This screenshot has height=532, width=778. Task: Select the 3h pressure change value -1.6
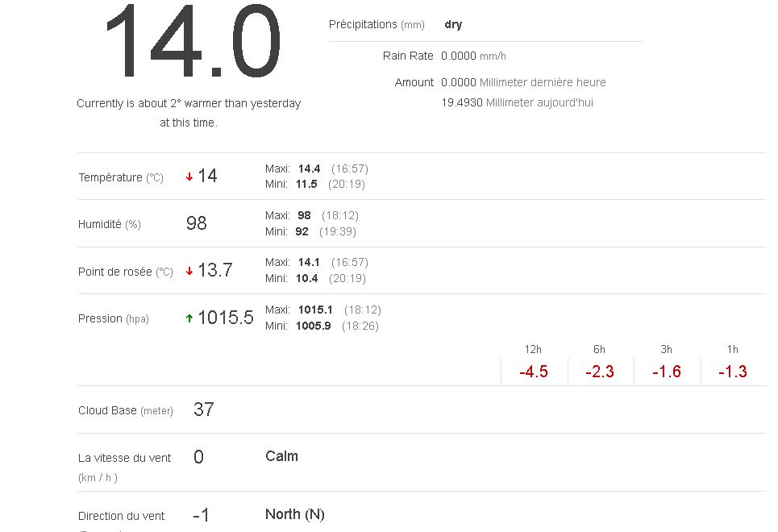tap(666, 372)
